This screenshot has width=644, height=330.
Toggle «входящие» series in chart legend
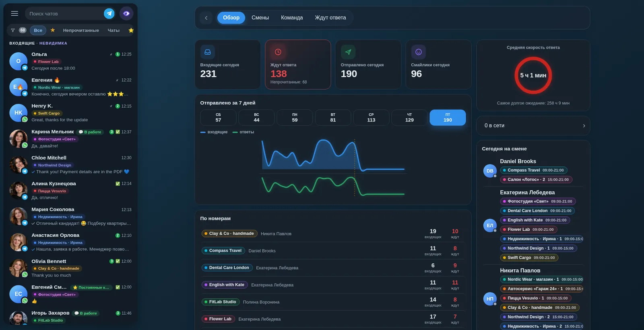214,132
